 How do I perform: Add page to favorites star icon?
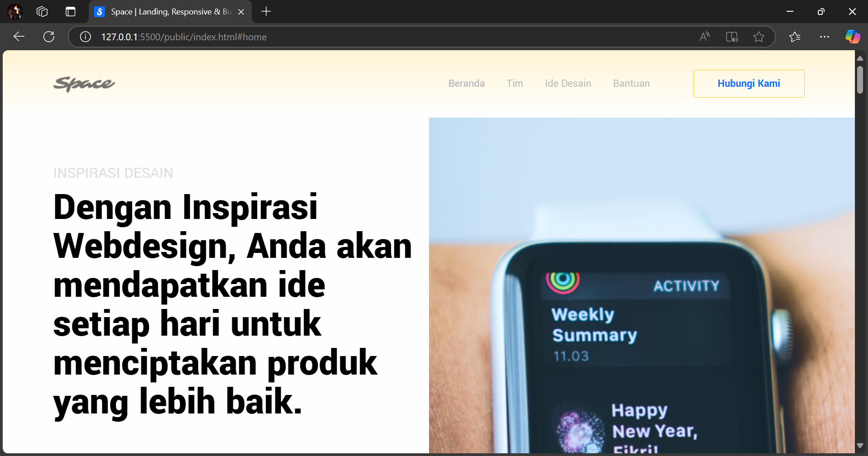coord(759,37)
